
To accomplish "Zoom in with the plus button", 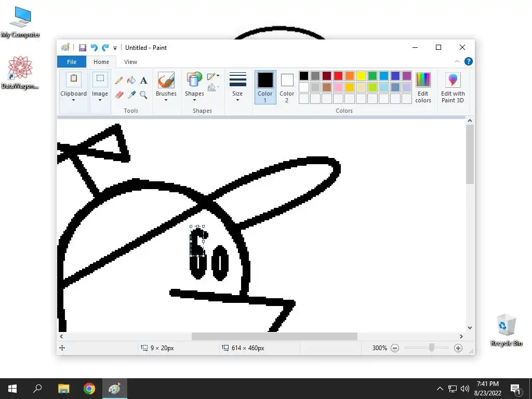I will [458, 348].
